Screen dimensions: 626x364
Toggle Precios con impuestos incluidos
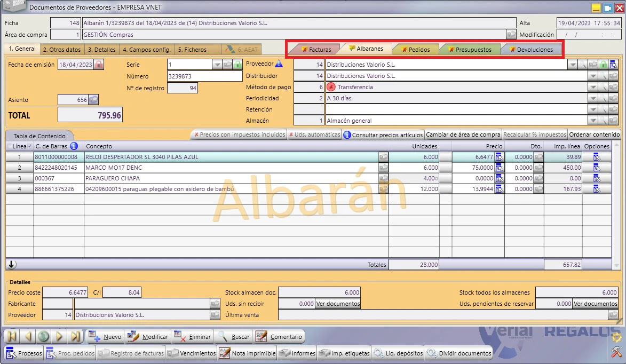pos(240,134)
